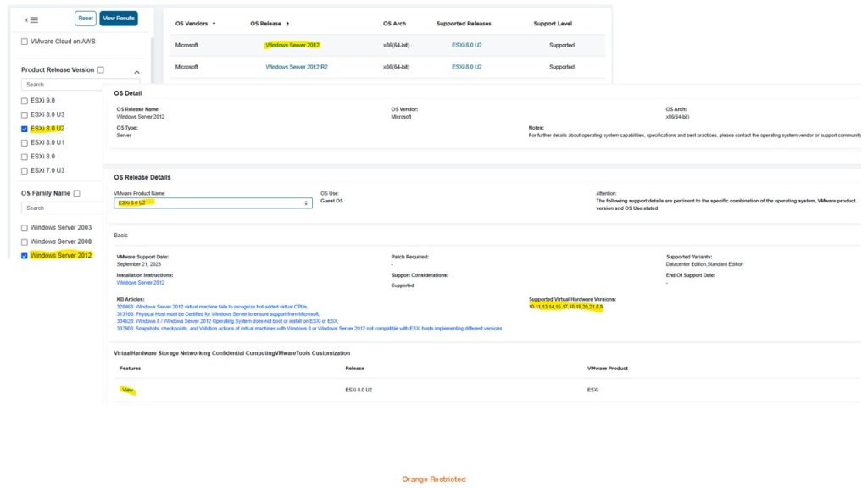Toggle the OS Family Name select-all checkbox
868x488 pixels.
coord(77,193)
